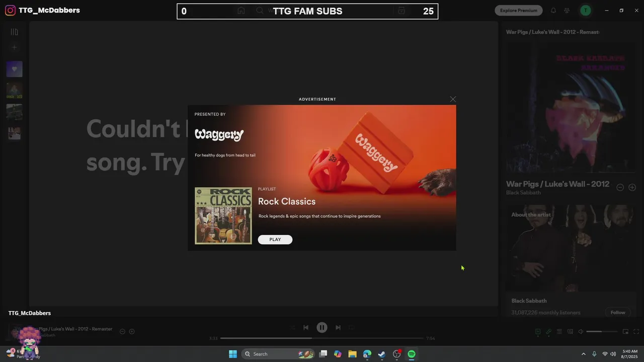The image size is (644, 362).
Task: Click the Explore Premium button
Action: pos(519,10)
